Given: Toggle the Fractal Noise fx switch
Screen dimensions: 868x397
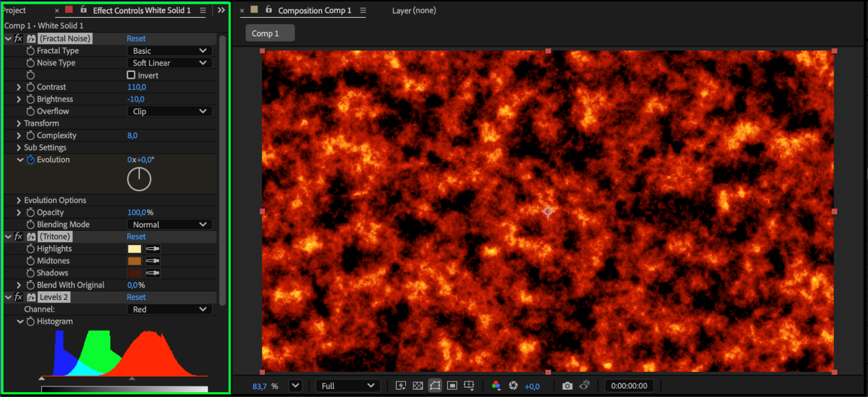Looking at the screenshot, I should (x=18, y=39).
